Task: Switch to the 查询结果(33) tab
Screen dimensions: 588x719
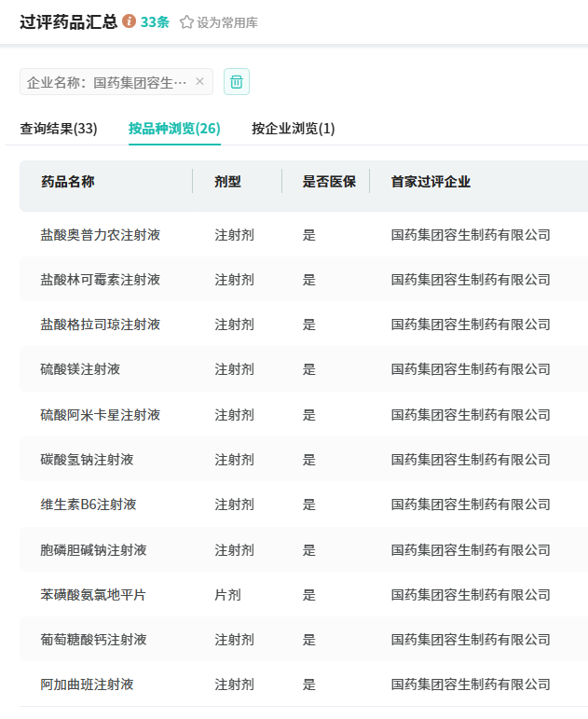Action: [59, 129]
